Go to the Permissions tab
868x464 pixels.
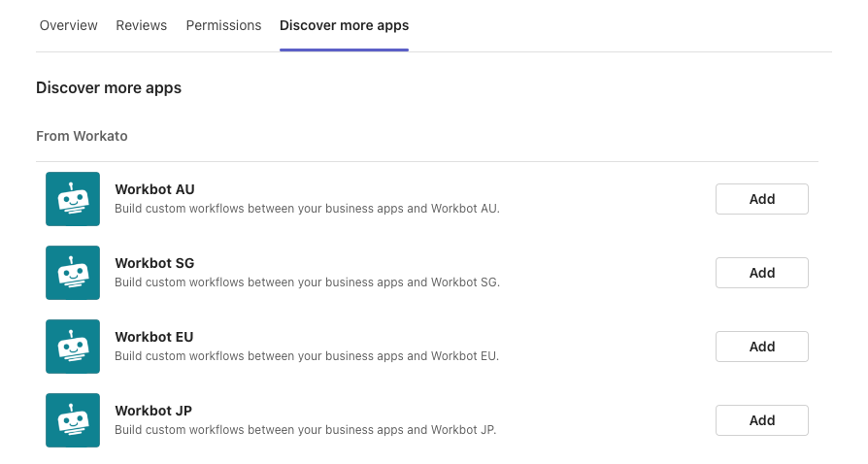(x=223, y=25)
